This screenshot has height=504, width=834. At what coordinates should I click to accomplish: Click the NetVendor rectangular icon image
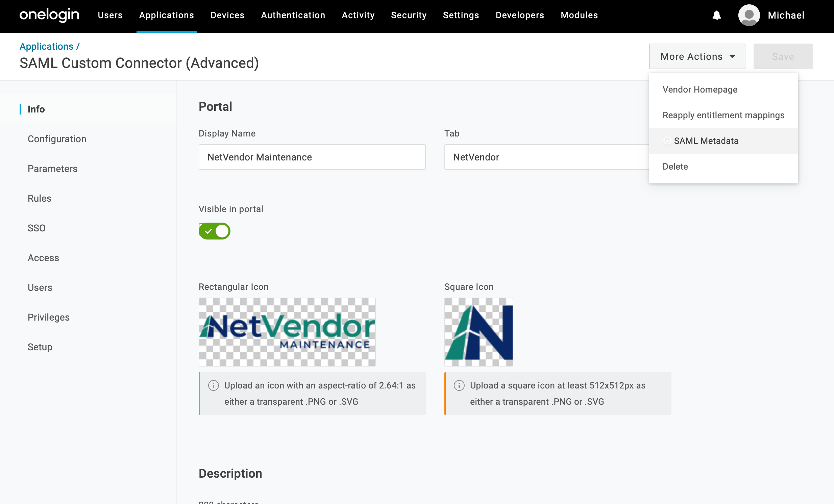coord(287,332)
